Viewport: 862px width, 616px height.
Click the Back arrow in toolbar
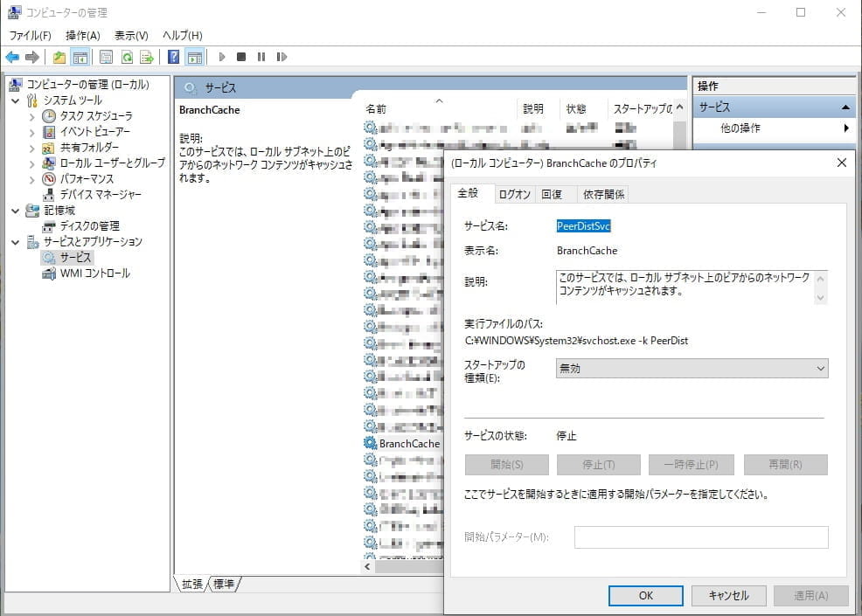[x=12, y=57]
